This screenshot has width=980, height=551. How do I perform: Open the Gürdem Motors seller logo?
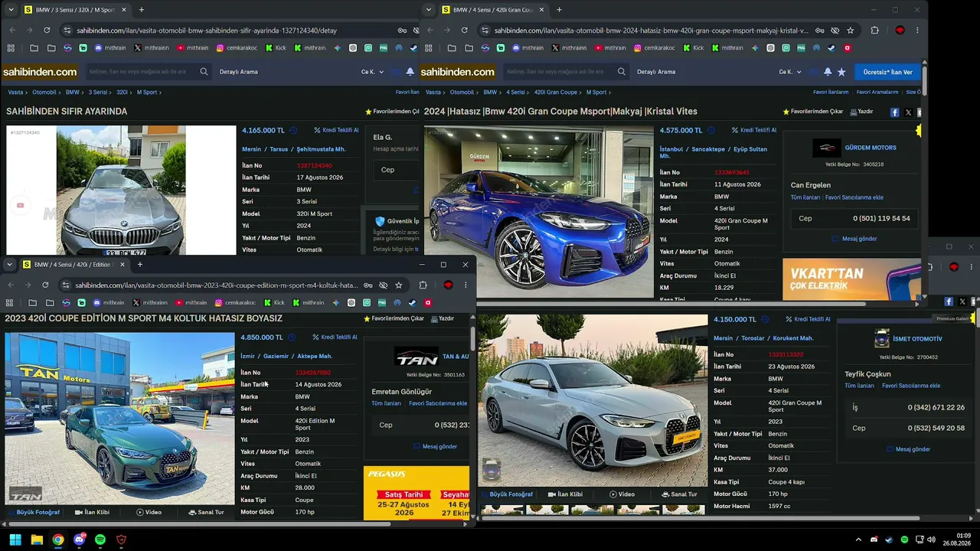[x=826, y=148]
